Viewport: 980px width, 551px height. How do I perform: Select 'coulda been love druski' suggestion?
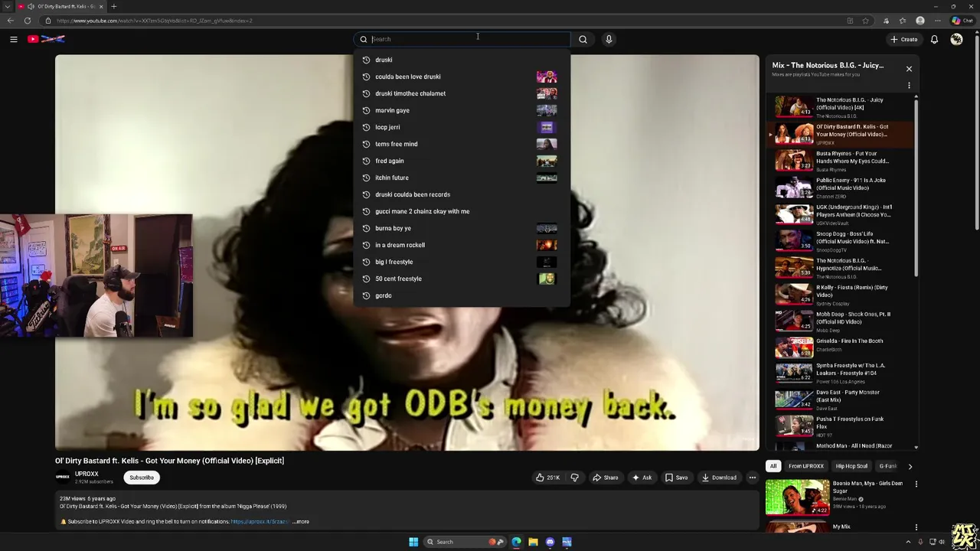click(462, 77)
